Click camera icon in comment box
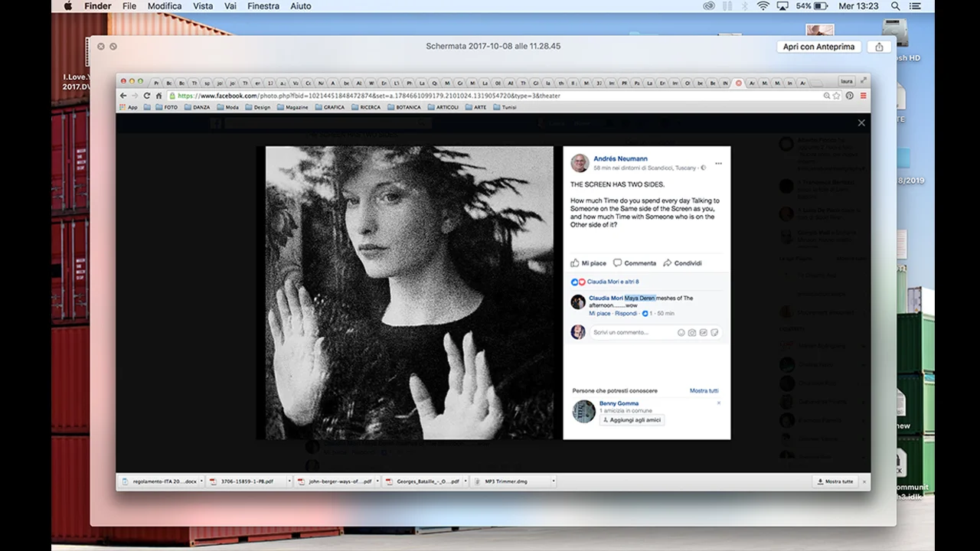Screen dimensions: 980x551 click(692, 333)
